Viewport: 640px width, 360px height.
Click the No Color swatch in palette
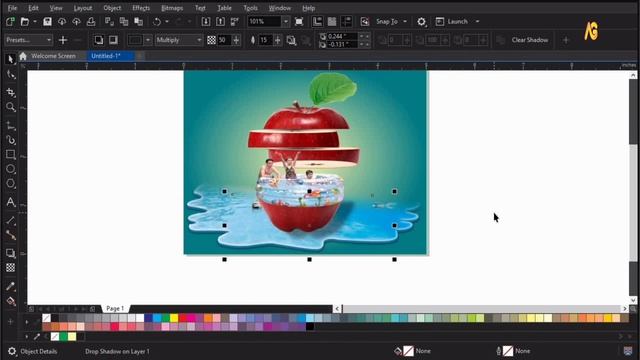(x=47, y=318)
